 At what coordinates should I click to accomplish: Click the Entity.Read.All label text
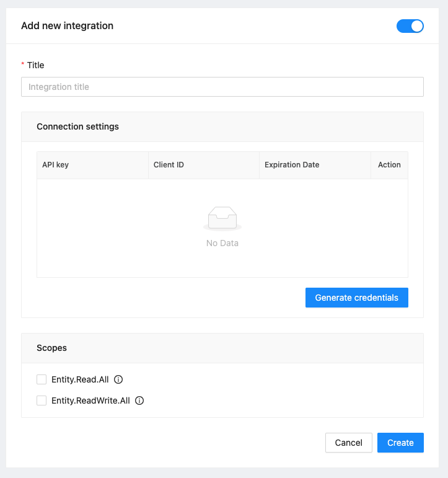tap(80, 379)
